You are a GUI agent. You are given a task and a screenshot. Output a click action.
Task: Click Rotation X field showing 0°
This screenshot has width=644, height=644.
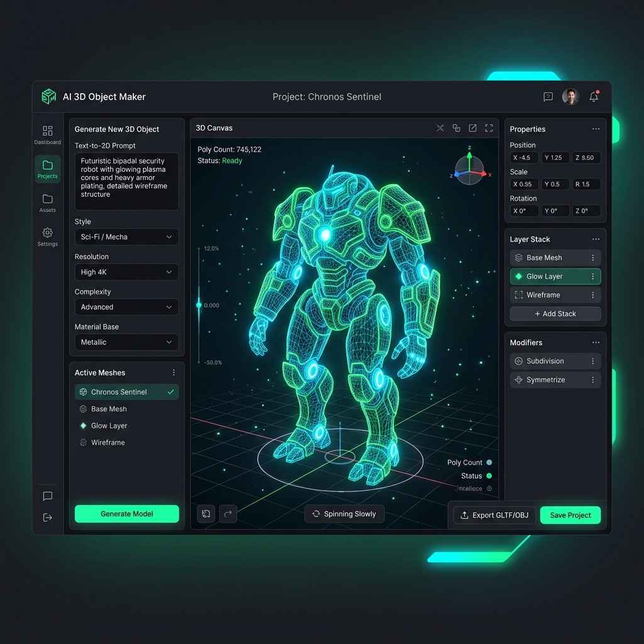[x=524, y=211]
